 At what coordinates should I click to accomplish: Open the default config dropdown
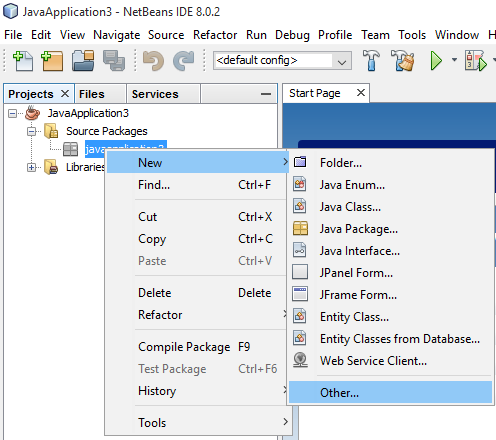coord(342,61)
